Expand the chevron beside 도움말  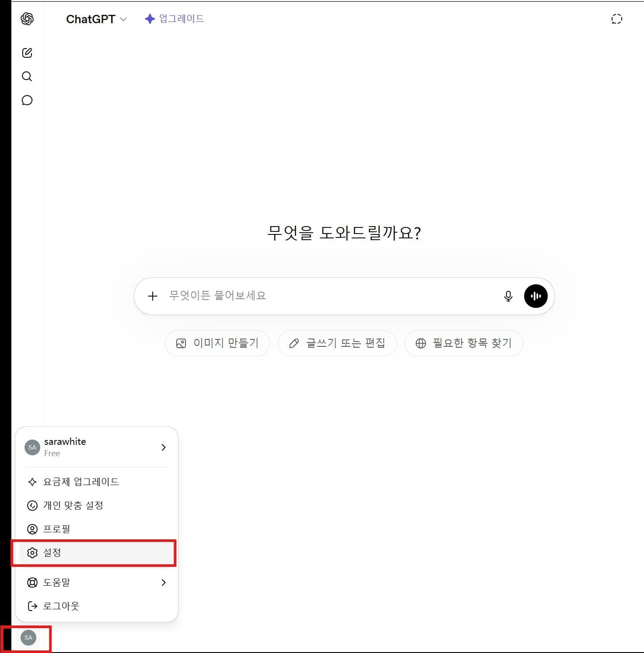[164, 583]
